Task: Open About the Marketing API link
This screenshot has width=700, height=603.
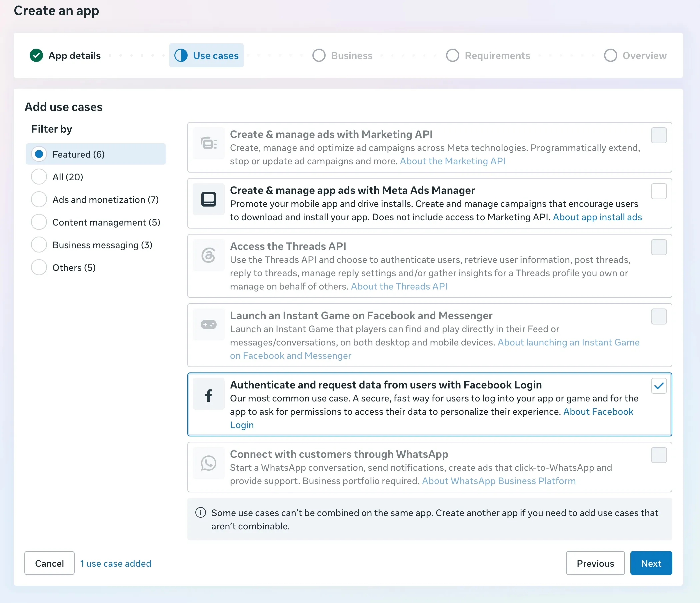Action: pyautogui.click(x=453, y=161)
